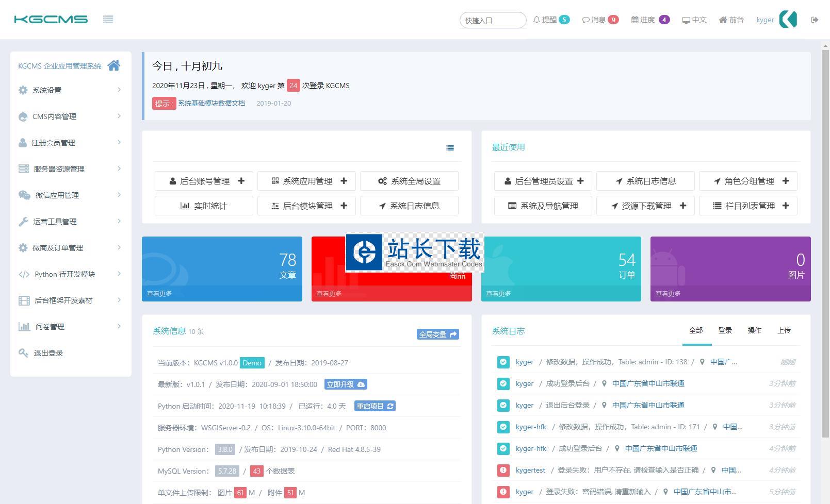Click into the 快捷入口 input field
This screenshot has width=830, height=504.
tap(492, 20)
